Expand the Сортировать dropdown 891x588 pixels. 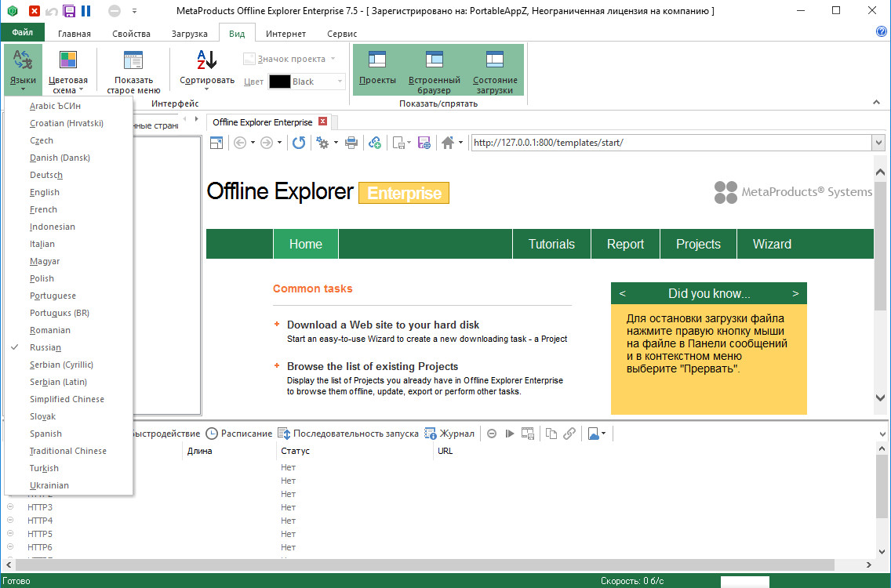[207, 71]
